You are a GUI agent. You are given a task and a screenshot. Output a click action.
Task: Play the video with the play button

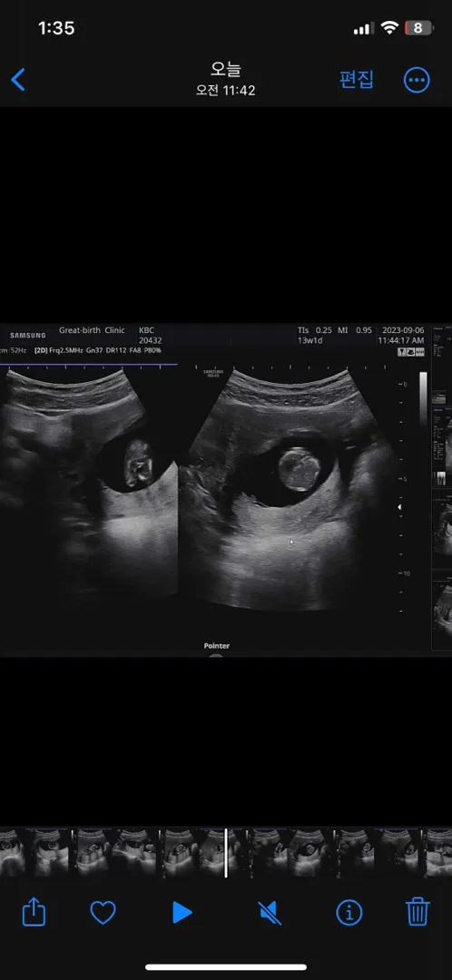(182, 913)
